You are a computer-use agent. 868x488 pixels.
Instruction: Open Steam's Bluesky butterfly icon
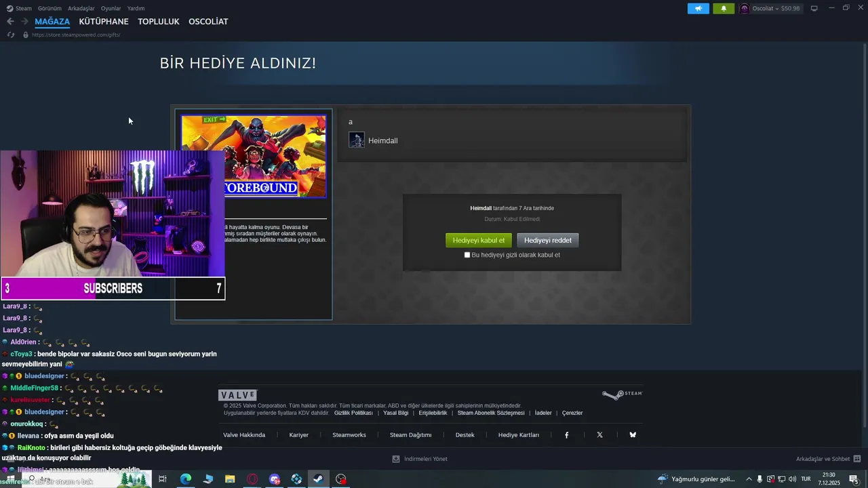(633, 435)
